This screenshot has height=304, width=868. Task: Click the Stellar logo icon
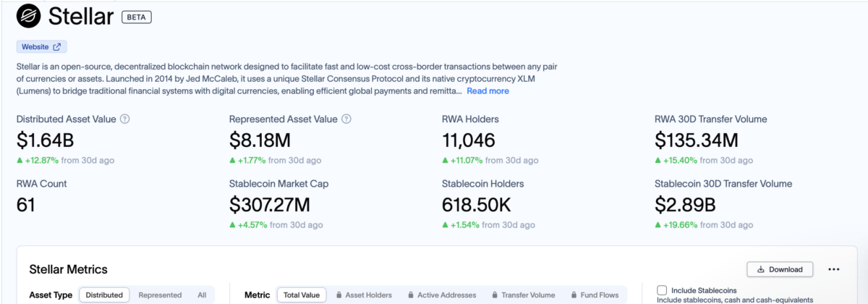(x=28, y=14)
